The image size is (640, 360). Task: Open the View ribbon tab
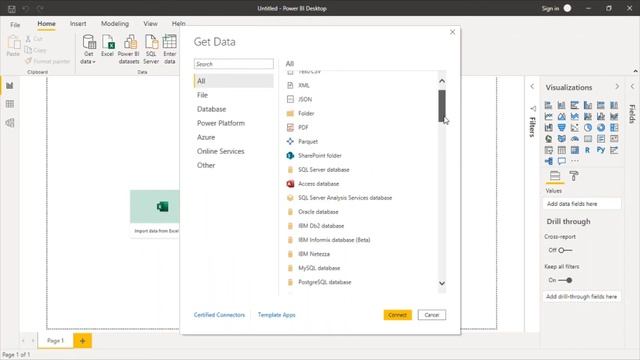coord(150,24)
